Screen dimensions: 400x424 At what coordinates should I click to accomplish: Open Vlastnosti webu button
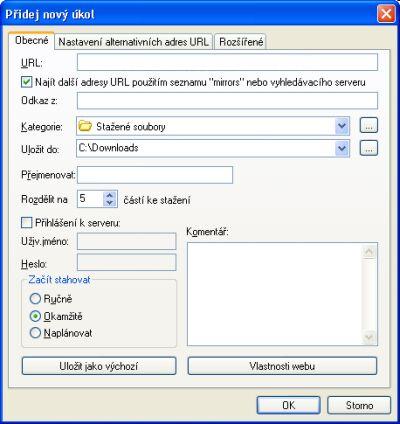tap(282, 366)
